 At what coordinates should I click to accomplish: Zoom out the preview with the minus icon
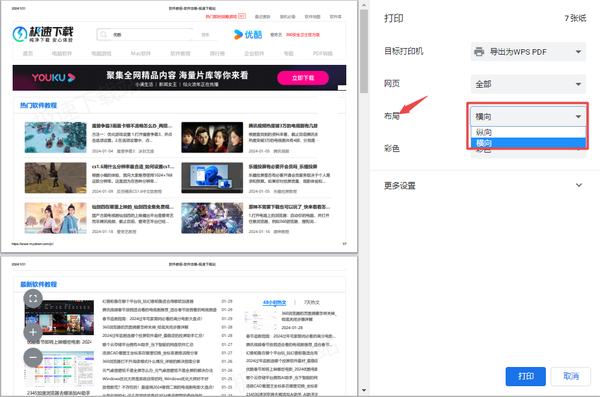pos(33,358)
